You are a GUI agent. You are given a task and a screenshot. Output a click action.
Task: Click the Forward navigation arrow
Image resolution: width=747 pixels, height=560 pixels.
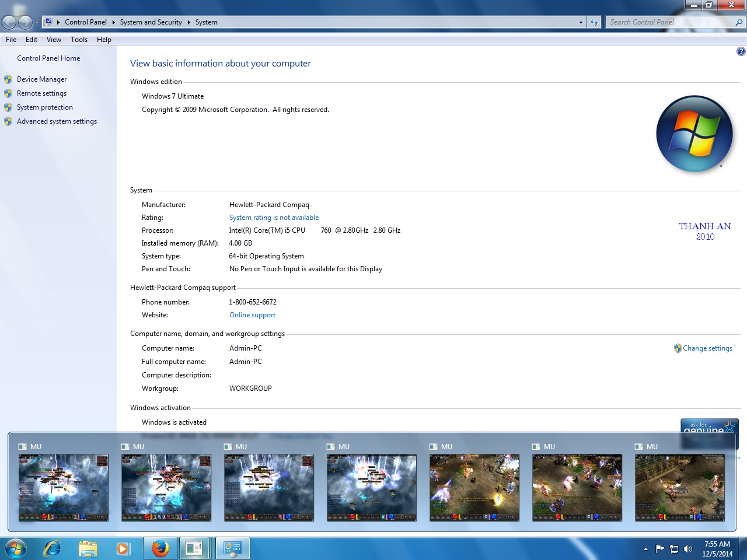[25, 22]
